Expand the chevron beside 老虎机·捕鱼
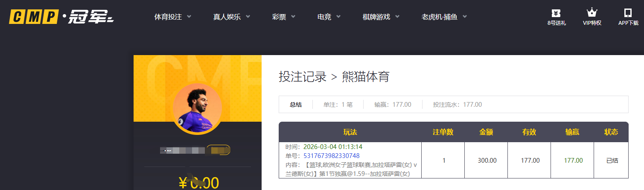Screen dimensions: 644x190 pos(465,17)
